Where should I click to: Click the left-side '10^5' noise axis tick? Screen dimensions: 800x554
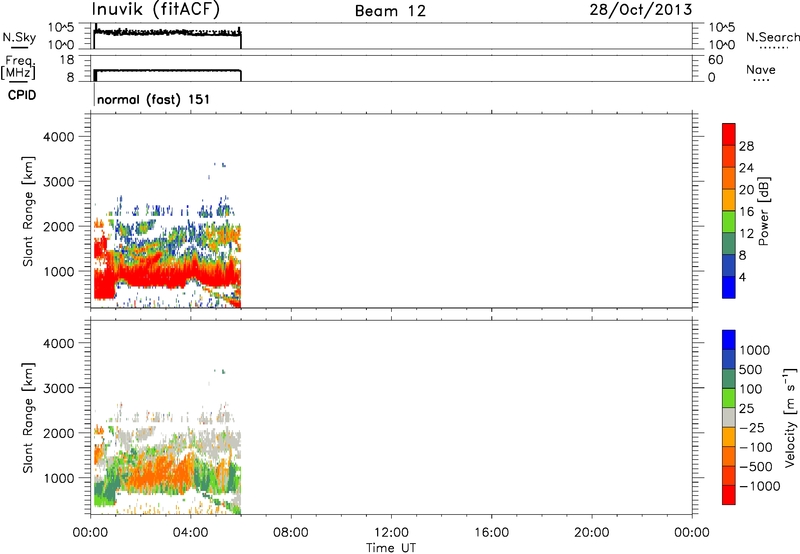pyautogui.click(x=61, y=27)
